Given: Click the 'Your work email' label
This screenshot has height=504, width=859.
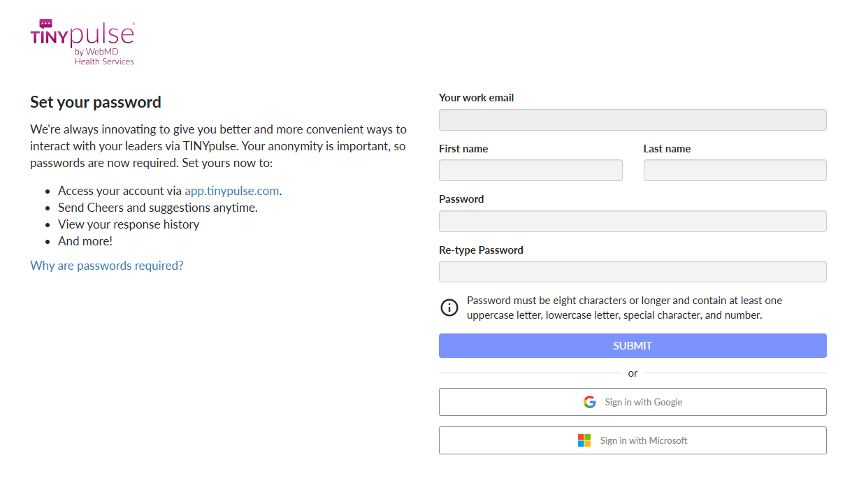Looking at the screenshot, I should point(476,98).
